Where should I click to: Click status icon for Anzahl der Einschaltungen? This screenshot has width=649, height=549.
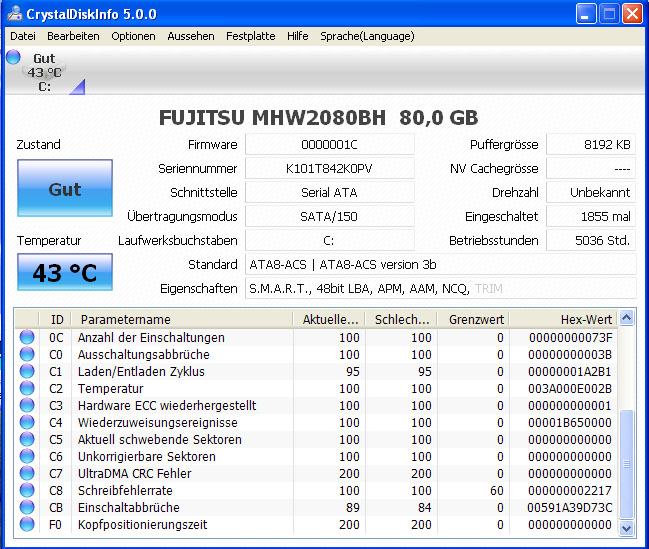pos(27,337)
